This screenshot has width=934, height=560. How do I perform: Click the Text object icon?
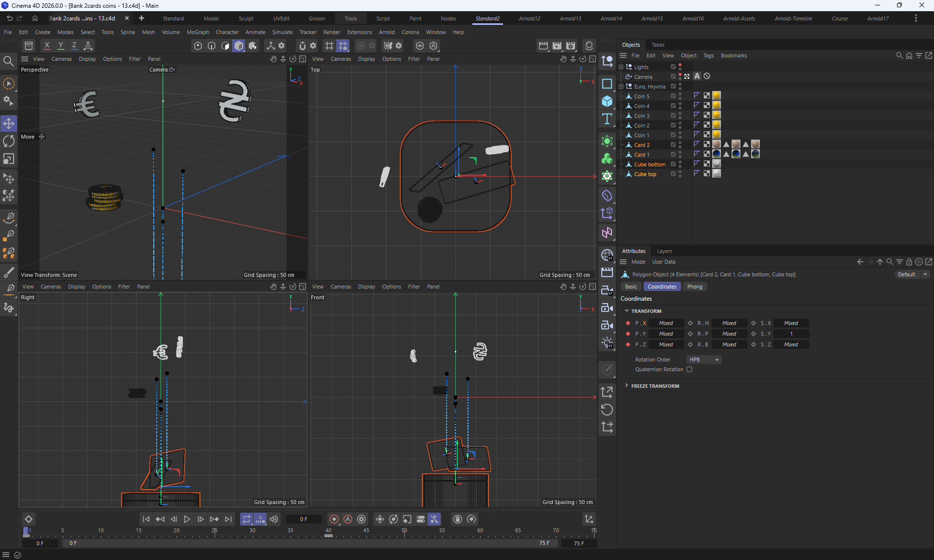point(607,119)
